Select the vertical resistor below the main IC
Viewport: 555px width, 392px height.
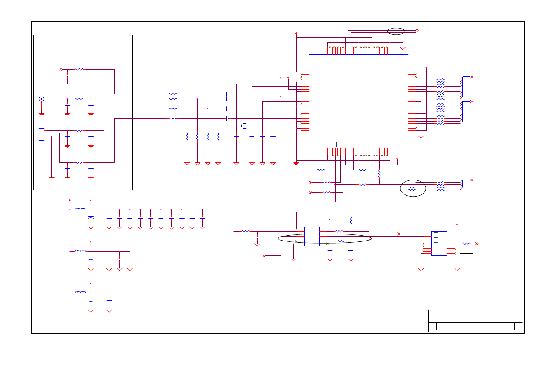pyautogui.click(x=379, y=173)
